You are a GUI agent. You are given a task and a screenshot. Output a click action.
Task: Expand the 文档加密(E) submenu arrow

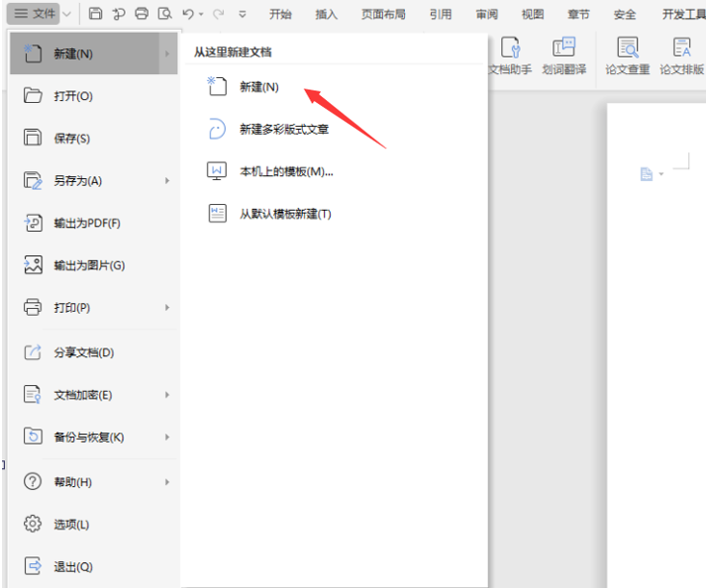click(167, 395)
